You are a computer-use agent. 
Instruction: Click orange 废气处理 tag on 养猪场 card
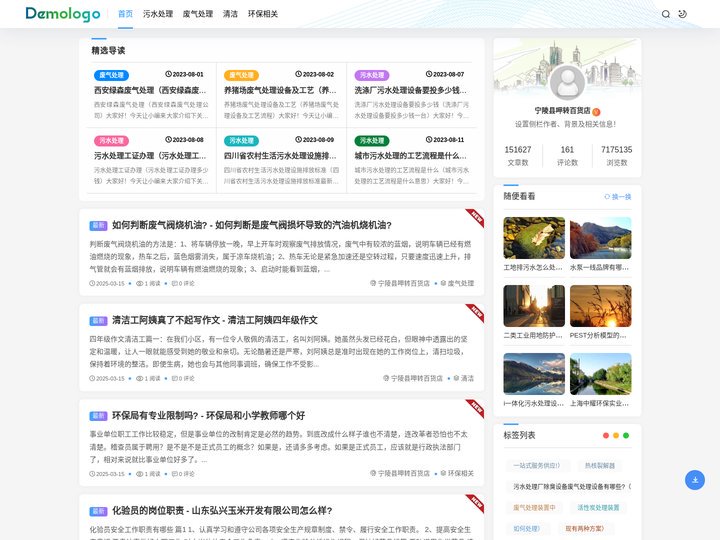(242, 75)
